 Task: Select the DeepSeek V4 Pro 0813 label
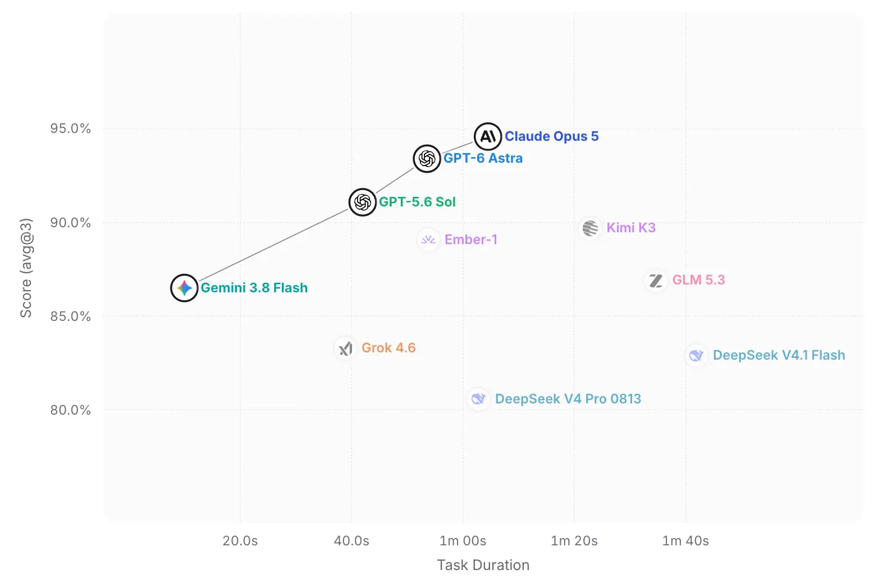pyautogui.click(x=568, y=399)
